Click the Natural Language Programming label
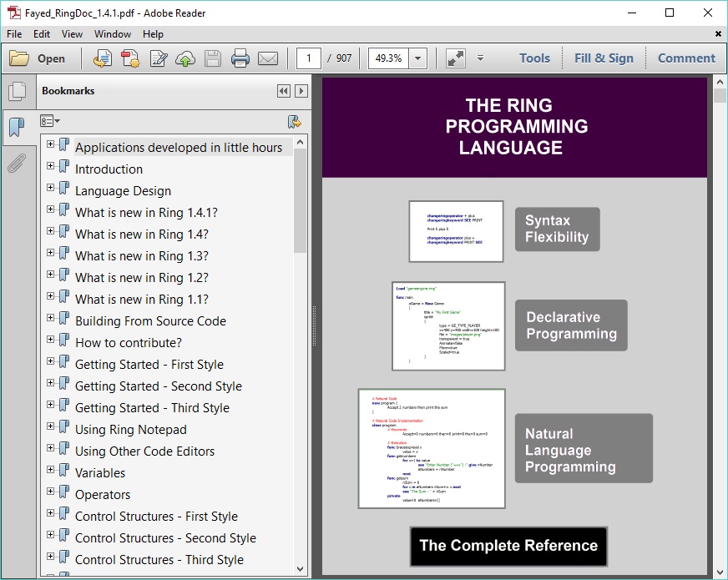 point(584,449)
